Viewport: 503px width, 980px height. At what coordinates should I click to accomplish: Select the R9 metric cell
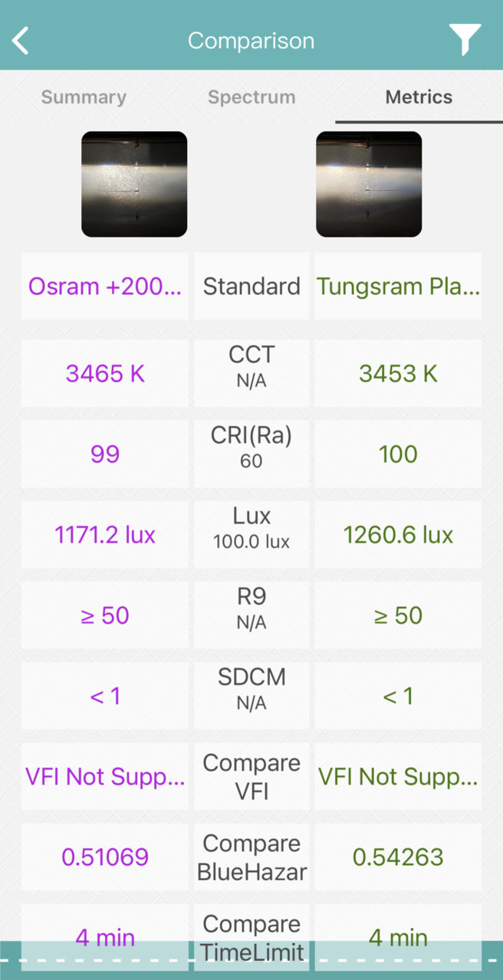(x=251, y=615)
